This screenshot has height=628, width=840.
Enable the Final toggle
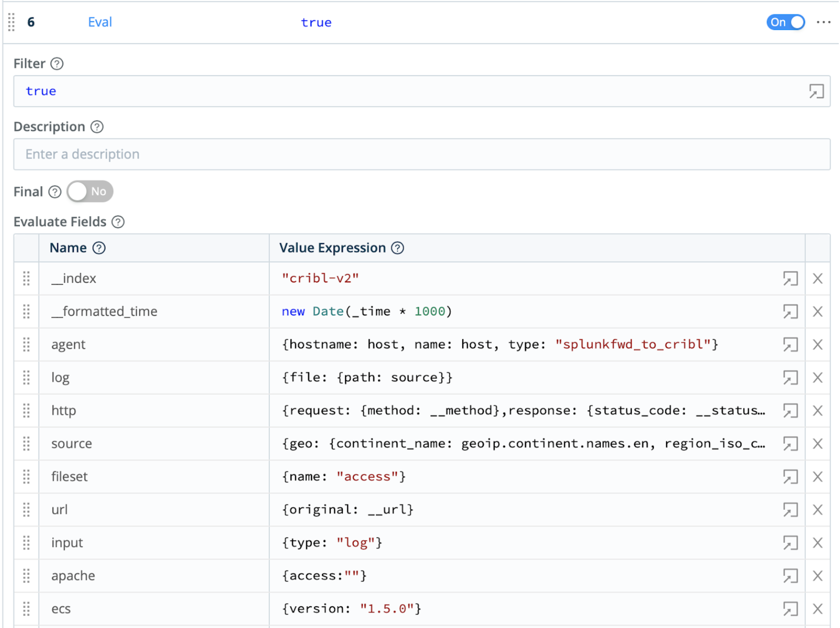[x=90, y=192]
